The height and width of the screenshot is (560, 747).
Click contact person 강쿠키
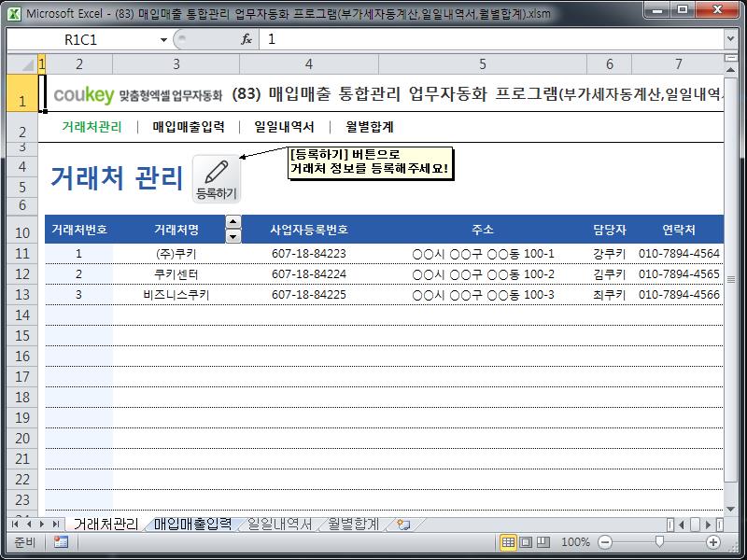(610, 253)
